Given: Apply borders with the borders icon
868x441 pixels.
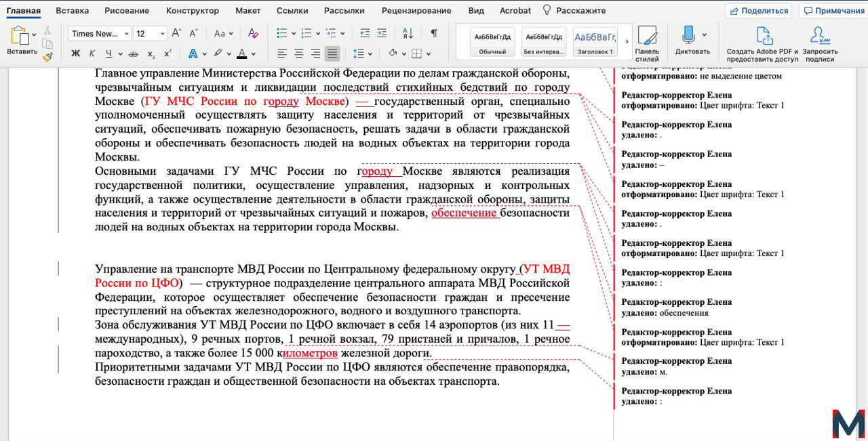Looking at the screenshot, I should coord(416,54).
